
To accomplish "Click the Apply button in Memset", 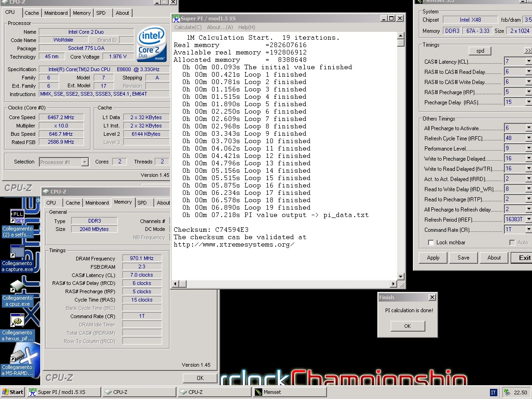I will (433, 258).
